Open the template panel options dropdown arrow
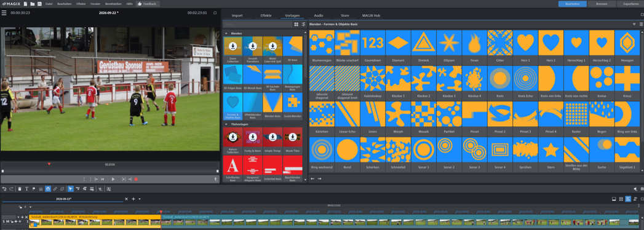This screenshot has height=230, width=644. coord(634,24)
